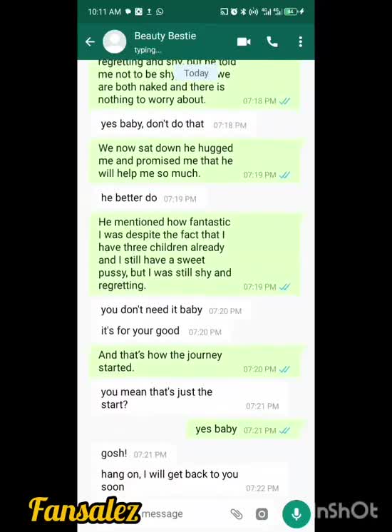The image size is (392, 532).
Task: Focus the message input field
Action: coord(183,513)
